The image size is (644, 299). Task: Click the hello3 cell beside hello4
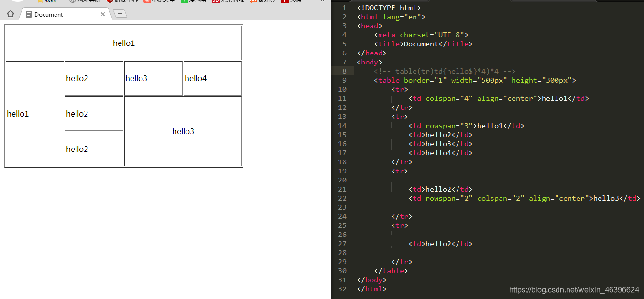pos(153,78)
